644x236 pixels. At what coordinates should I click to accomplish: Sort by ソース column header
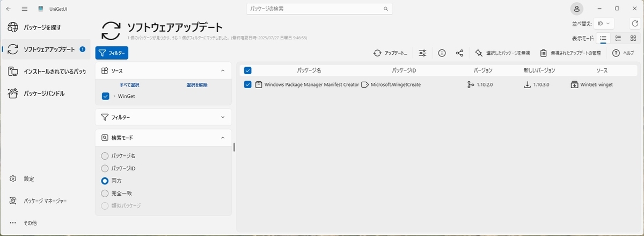(x=602, y=70)
